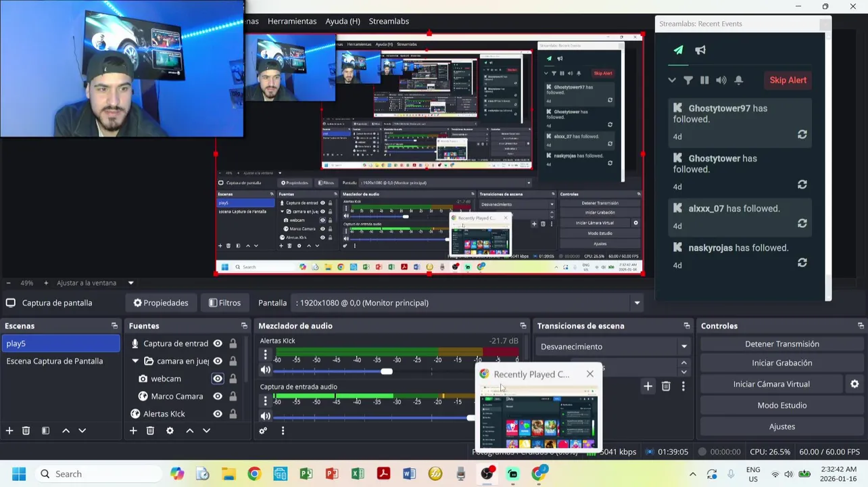Open transition properties three-dot menu
Image resolution: width=868 pixels, height=487 pixels.
coord(683,386)
